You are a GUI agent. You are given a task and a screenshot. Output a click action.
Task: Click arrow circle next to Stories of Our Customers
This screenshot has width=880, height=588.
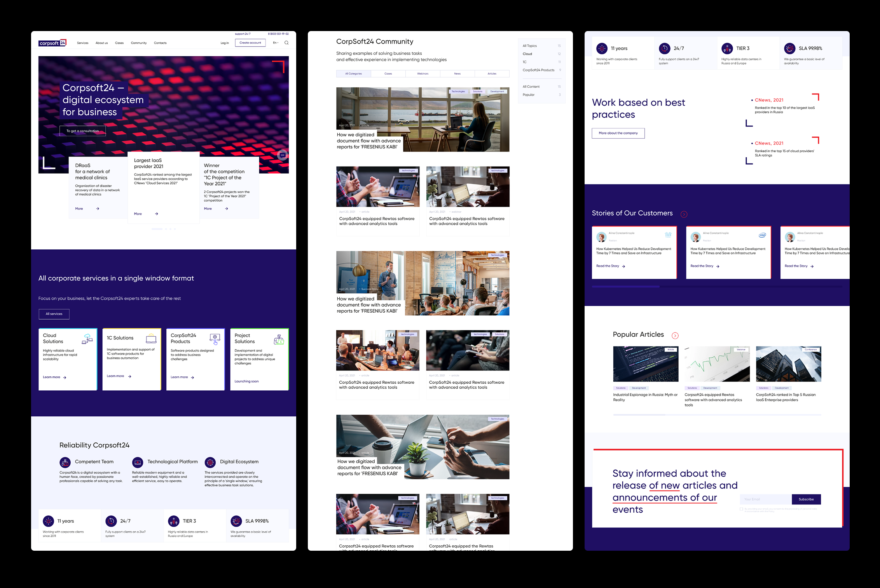684,214
